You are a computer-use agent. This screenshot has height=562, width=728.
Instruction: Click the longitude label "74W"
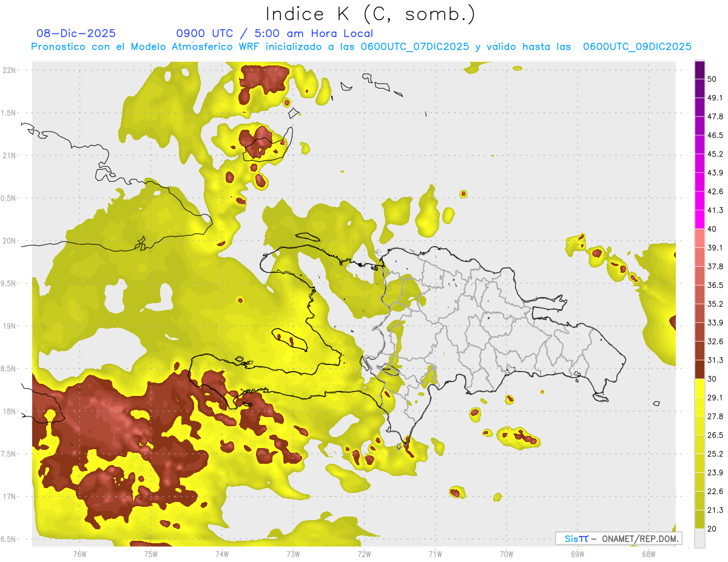[x=222, y=554]
